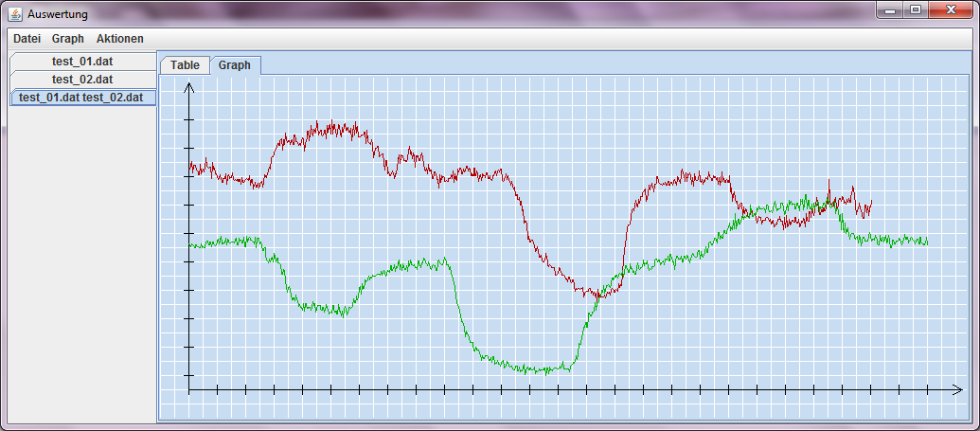Minimize the Auswertung window
Screen dimensions: 980x431
tap(890, 10)
